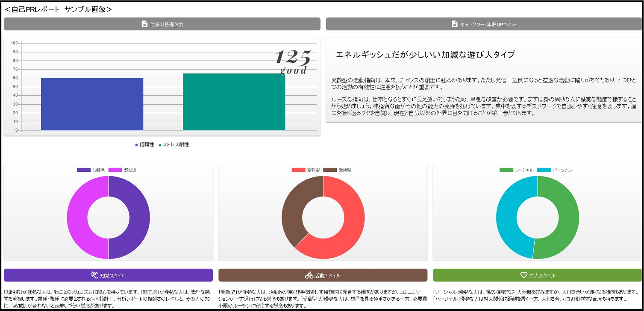Image resolution: width=644 pixels, height=311 pixels.
Task: Click the 100 label on chart axis
Action: [x=14, y=43]
